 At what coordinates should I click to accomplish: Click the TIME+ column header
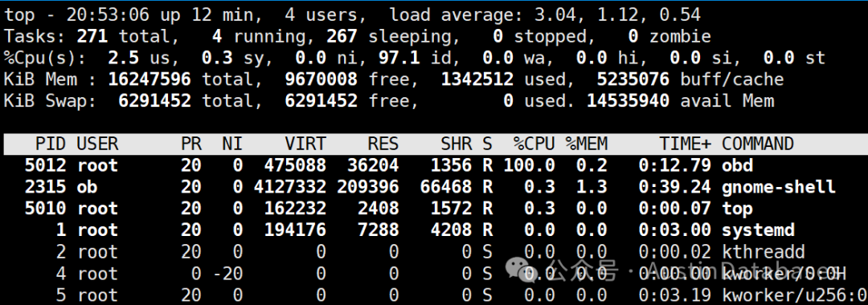click(686, 144)
